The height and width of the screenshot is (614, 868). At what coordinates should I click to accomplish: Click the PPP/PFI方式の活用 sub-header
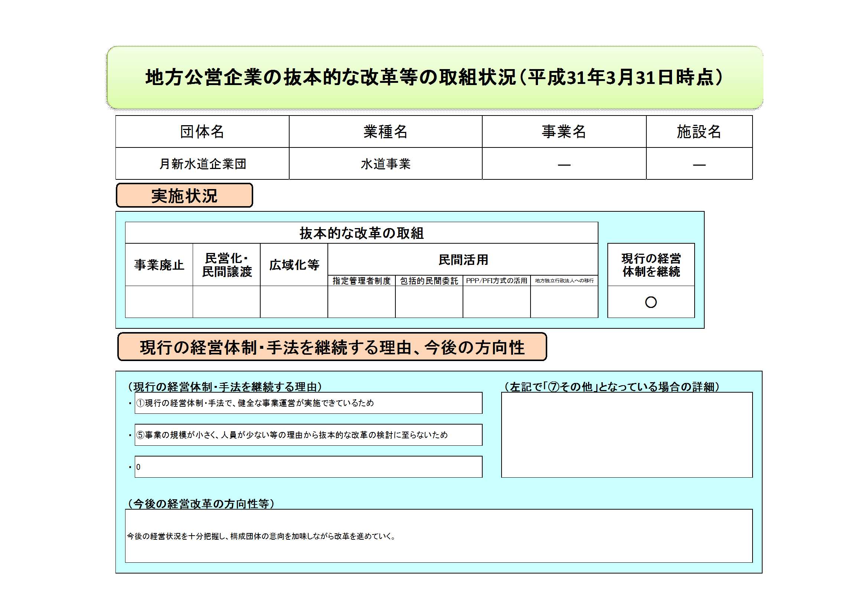[x=497, y=281]
